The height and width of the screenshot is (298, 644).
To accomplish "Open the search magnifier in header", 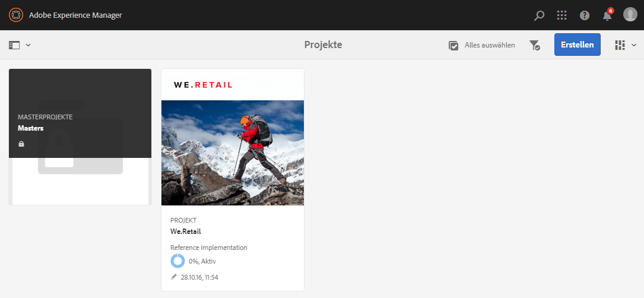I will tap(539, 15).
